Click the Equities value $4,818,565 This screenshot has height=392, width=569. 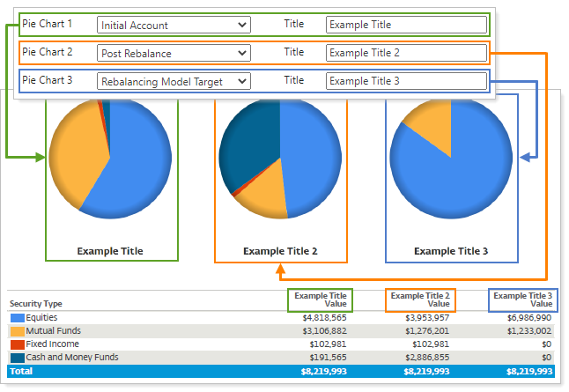pyautogui.click(x=326, y=317)
